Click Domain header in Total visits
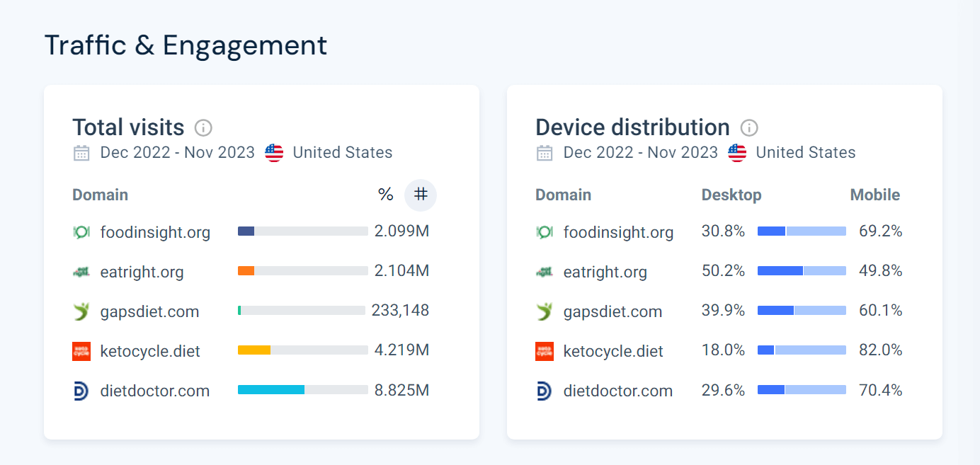The width and height of the screenshot is (980, 465). (x=101, y=195)
